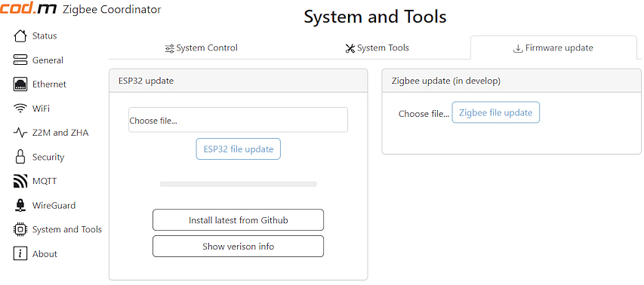Click the Status home icon

point(20,35)
